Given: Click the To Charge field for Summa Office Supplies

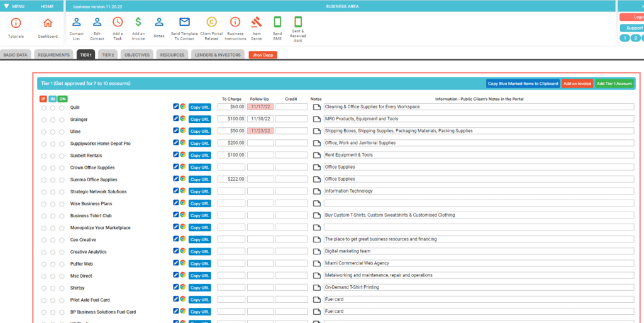Looking at the screenshot, I should pos(231,179).
